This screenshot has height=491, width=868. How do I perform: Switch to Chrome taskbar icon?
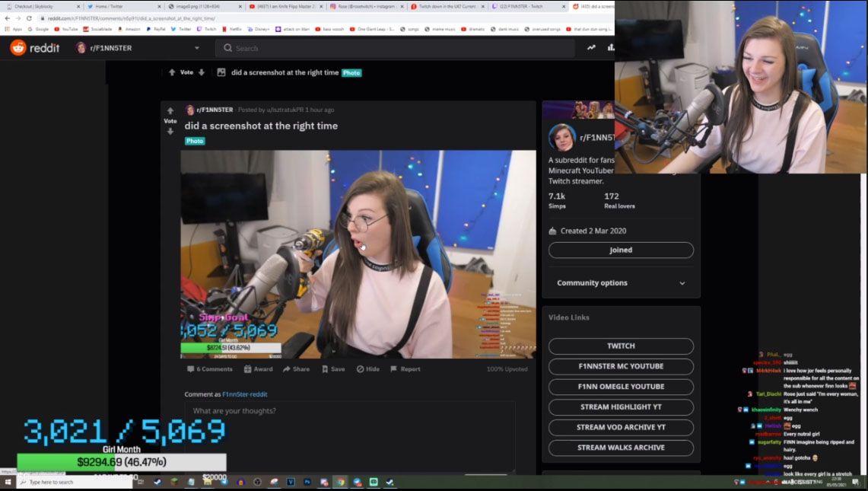pos(341,482)
